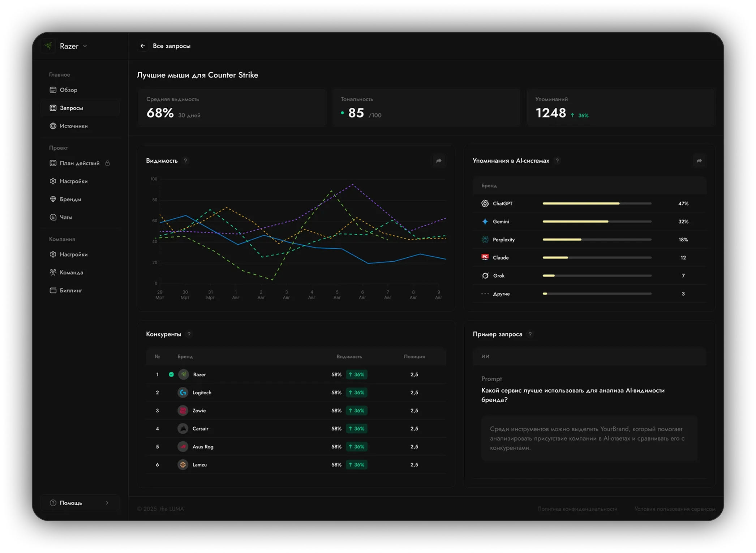
Task: Expand the Помощь menu chevron
Action: point(107,503)
